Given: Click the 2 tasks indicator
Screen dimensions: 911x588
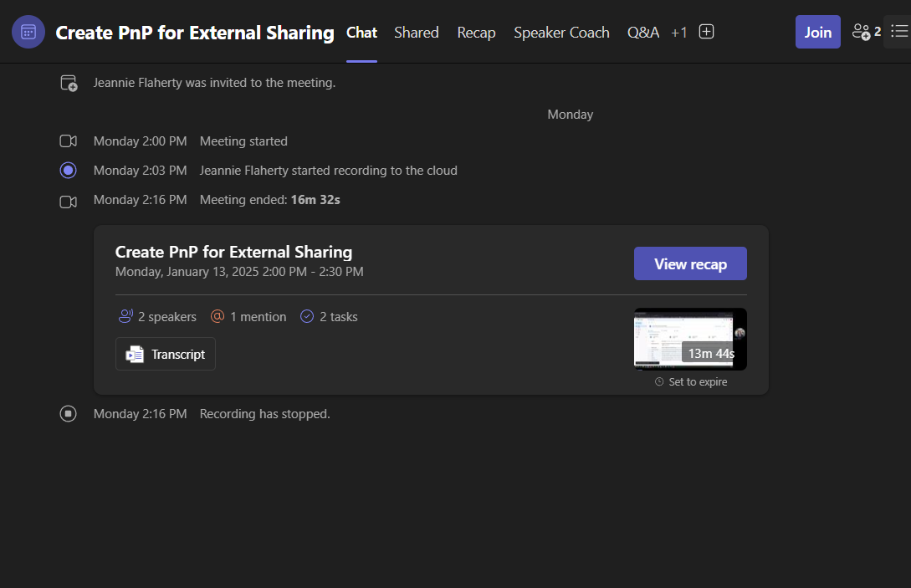Looking at the screenshot, I should 329,317.
